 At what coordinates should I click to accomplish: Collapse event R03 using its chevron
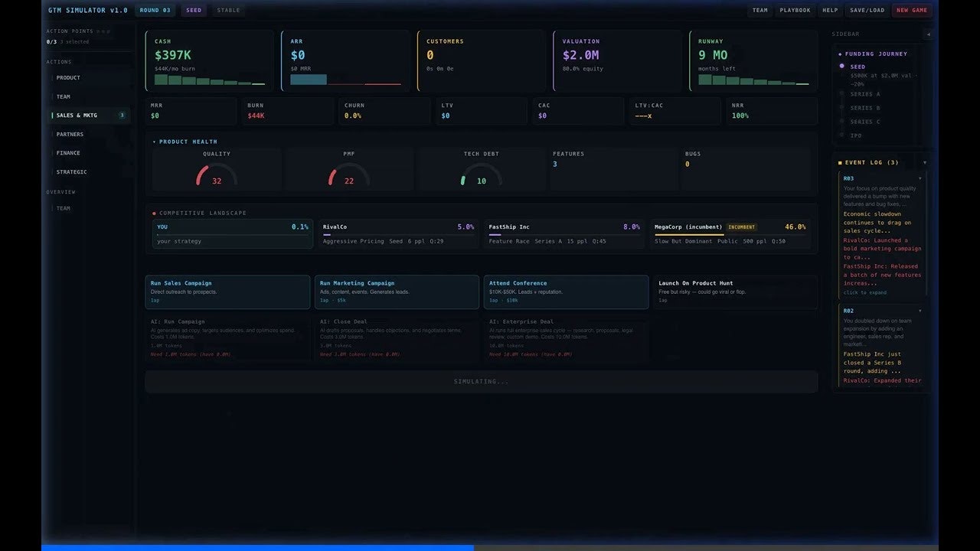tap(921, 178)
